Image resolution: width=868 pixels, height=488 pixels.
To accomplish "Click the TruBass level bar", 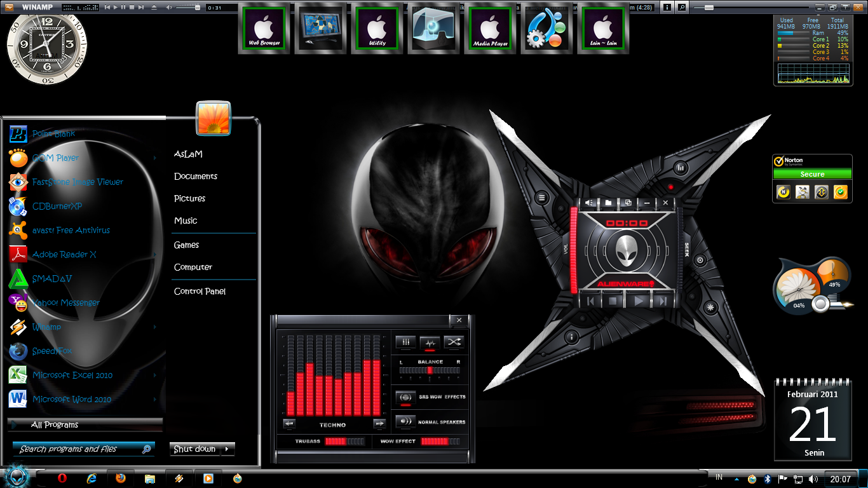I will (345, 441).
